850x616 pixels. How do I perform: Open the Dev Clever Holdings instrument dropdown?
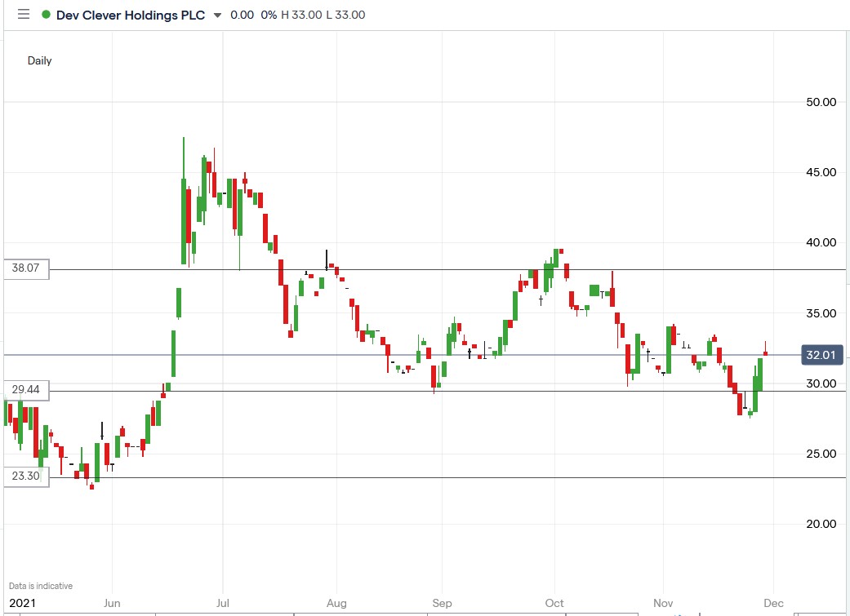point(216,14)
